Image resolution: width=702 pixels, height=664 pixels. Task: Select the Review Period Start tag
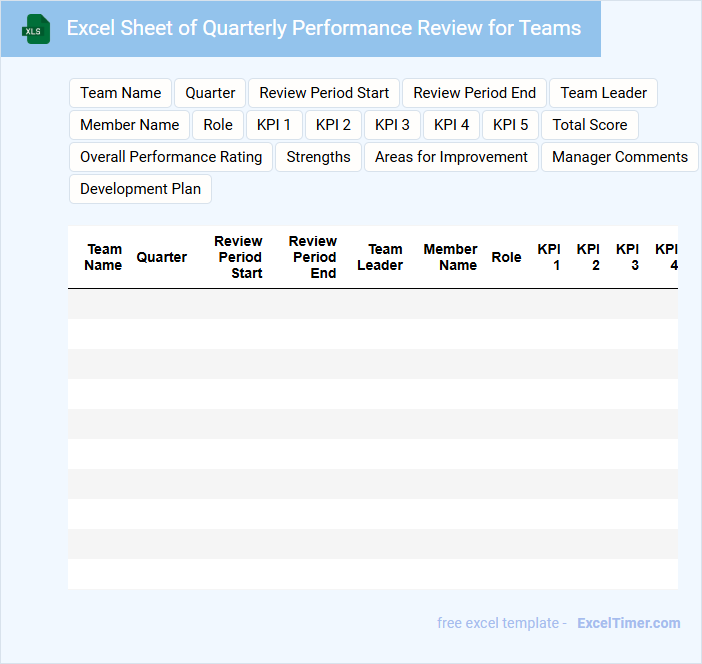324,93
